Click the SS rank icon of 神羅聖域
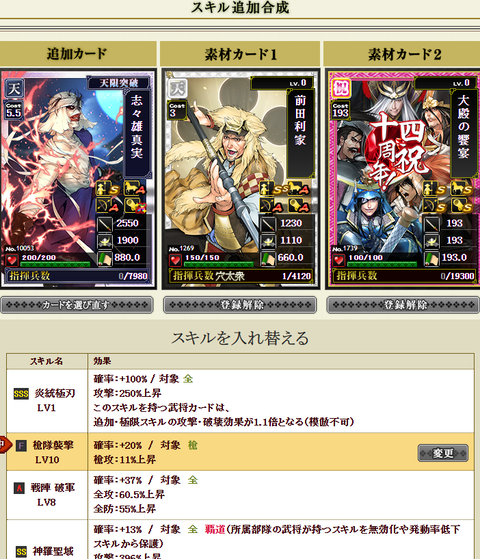 tap(21, 552)
